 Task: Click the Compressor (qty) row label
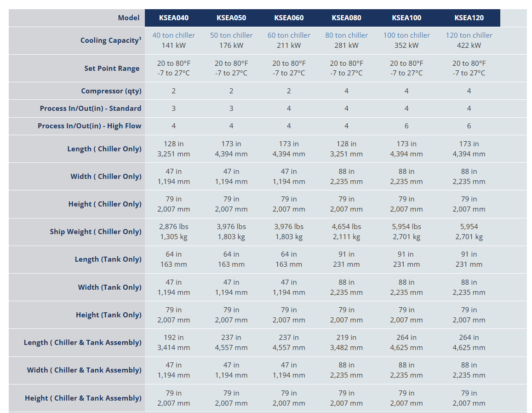[111, 91]
